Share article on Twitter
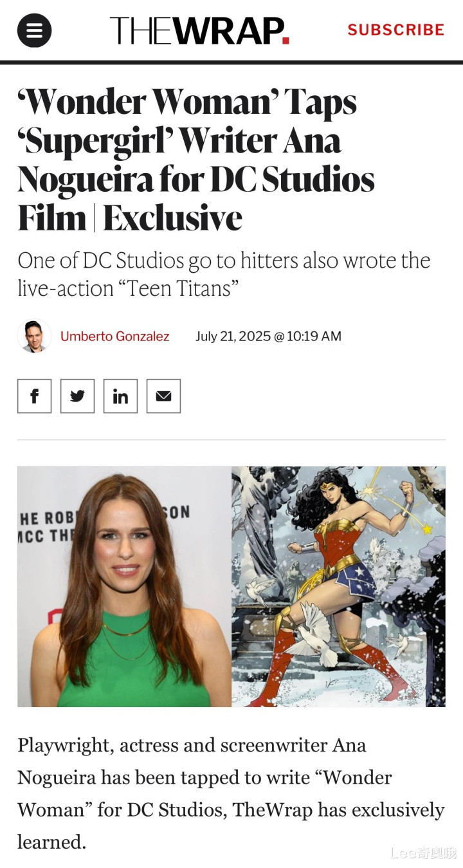Image resolution: width=463 pixels, height=868 pixels. coord(77,396)
